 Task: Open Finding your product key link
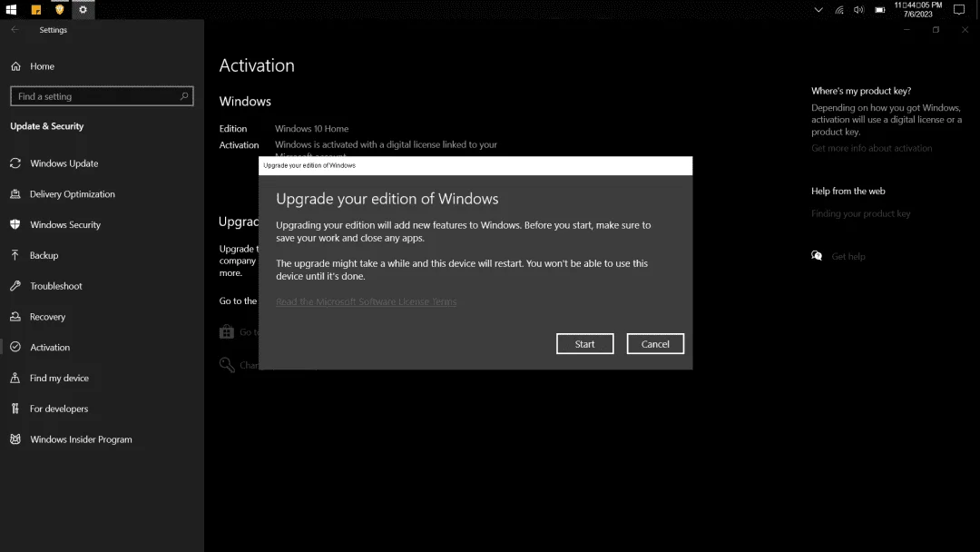click(x=860, y=213)
